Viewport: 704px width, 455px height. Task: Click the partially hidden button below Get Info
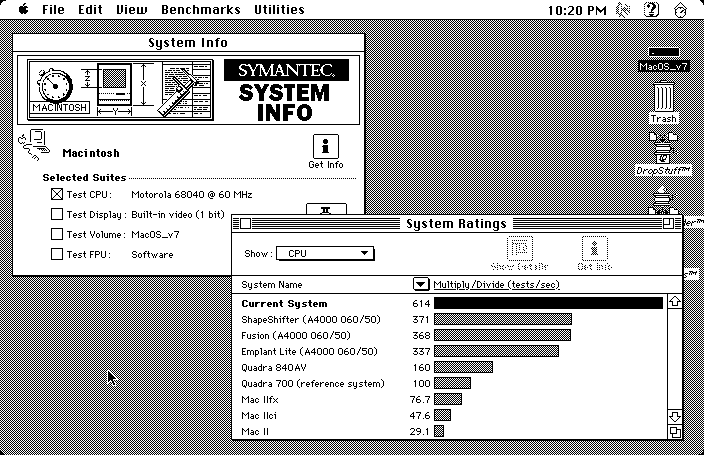coord(326,209)
